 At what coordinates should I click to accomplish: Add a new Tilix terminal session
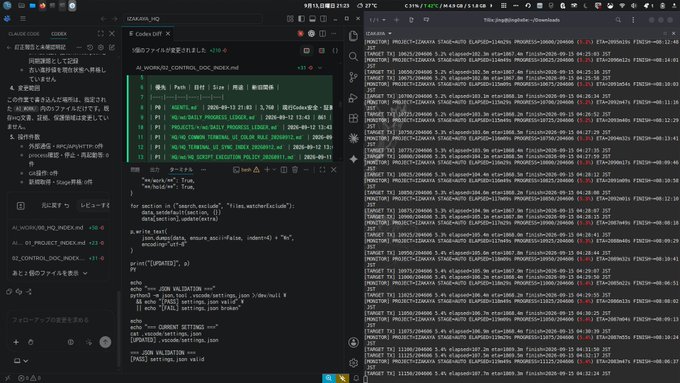(x=396, y=20)
